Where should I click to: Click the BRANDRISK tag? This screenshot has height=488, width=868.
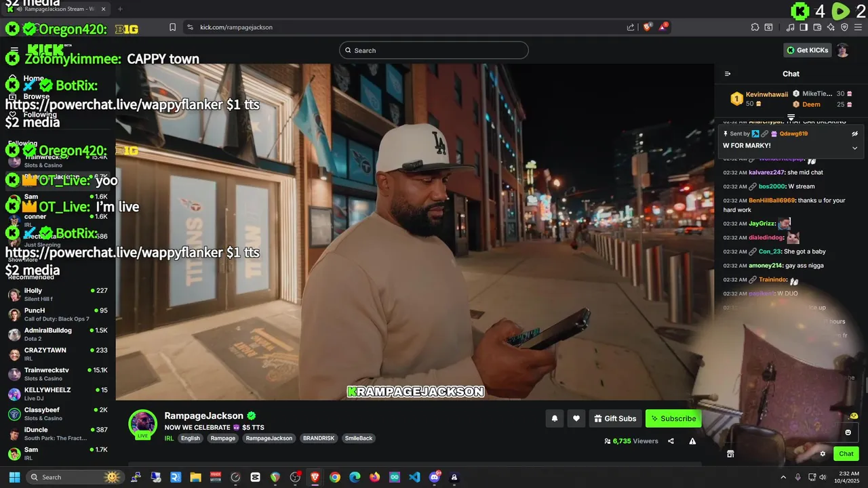[319, 439]
